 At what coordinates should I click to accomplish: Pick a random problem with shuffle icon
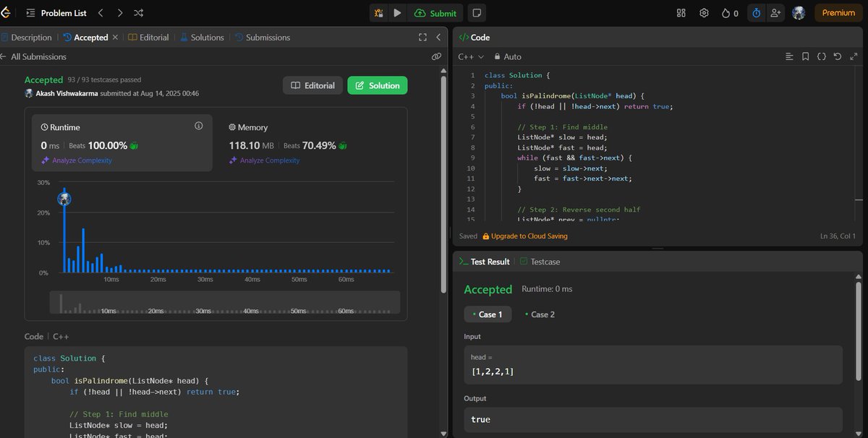tap(139, 13)
